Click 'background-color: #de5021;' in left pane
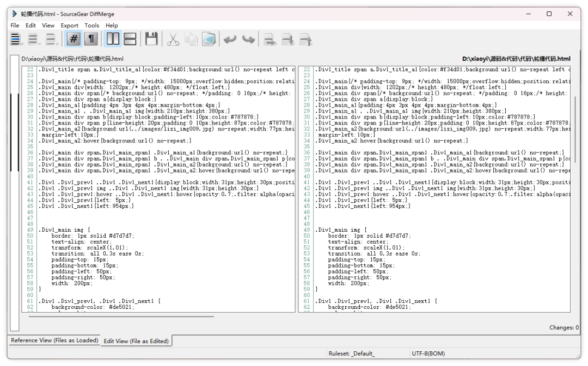Screen dimensions: 588x366 coord(93,307)
